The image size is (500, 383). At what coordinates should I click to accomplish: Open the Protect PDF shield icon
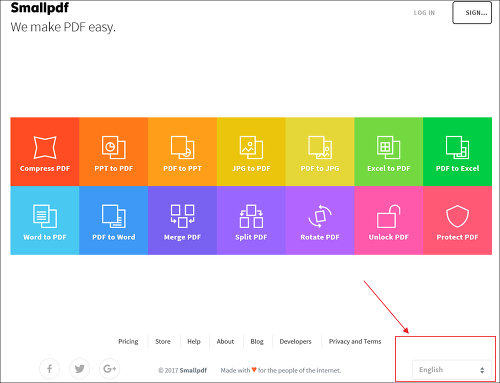click(x=457, y=216)
